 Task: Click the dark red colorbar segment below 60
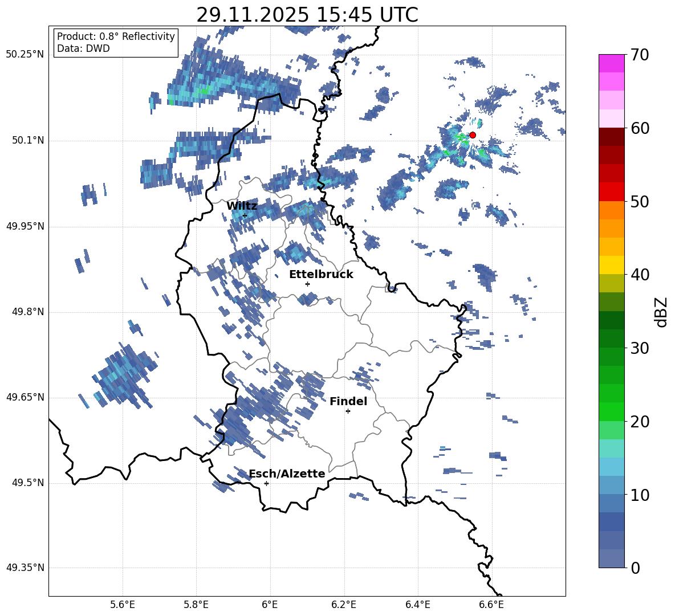click(612, 137)
